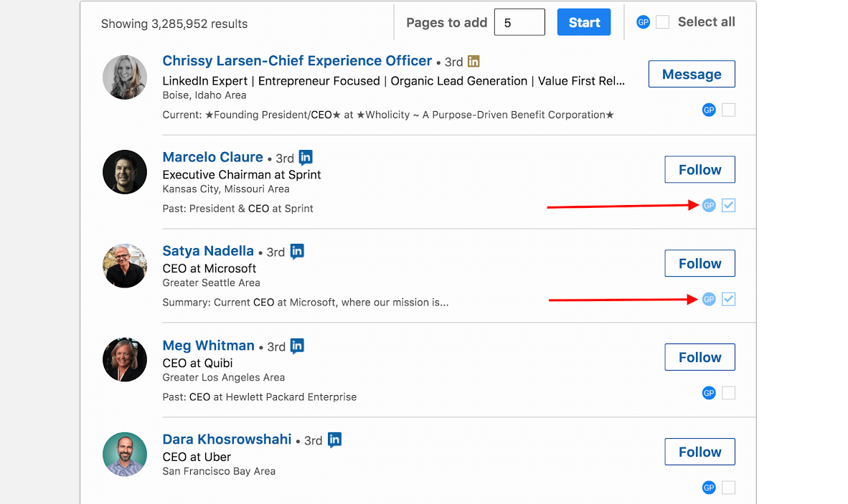The image size is (848, 504).
Task: Click 'CEO at Uber' headline
Action: point(197,457)
